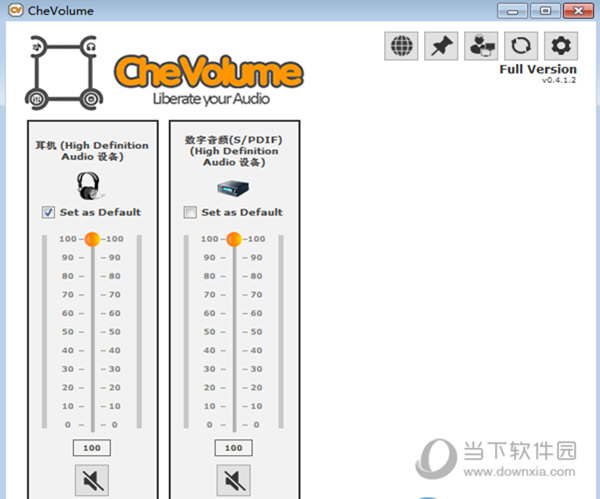Click the headphones volume value box
Screen dimensions: 600x499
pyautogui.click(x=92, y=448)
